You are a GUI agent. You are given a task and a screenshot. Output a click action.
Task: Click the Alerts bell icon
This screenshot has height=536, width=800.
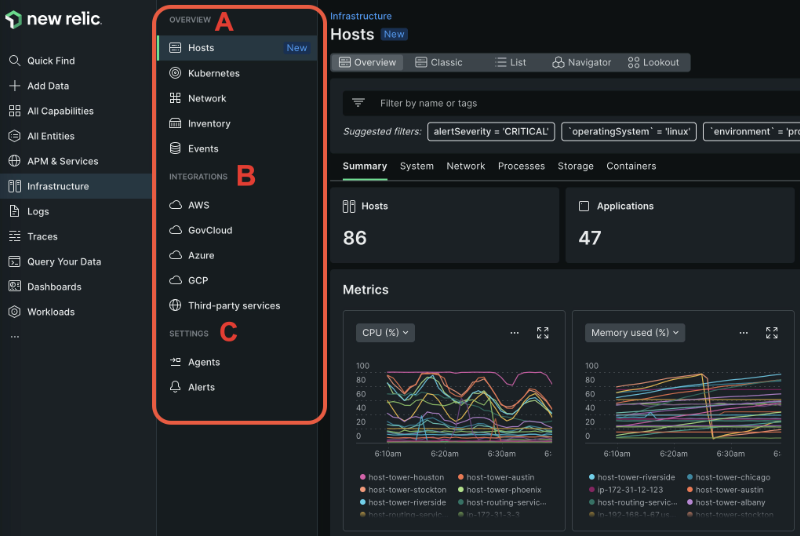175,387
